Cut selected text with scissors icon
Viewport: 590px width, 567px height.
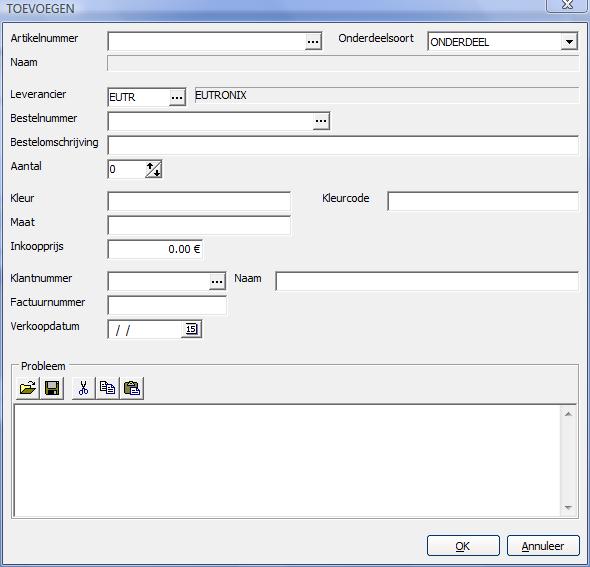84,388
